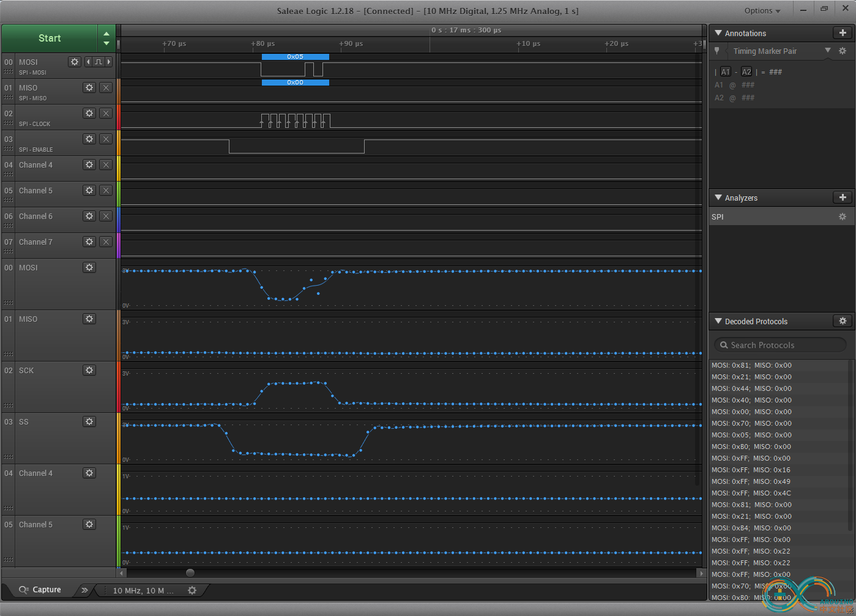Open settings gear for analog MOSI channel
Image resolution: width=856 pixels, height=616 pixels.
tap(89, 267)
